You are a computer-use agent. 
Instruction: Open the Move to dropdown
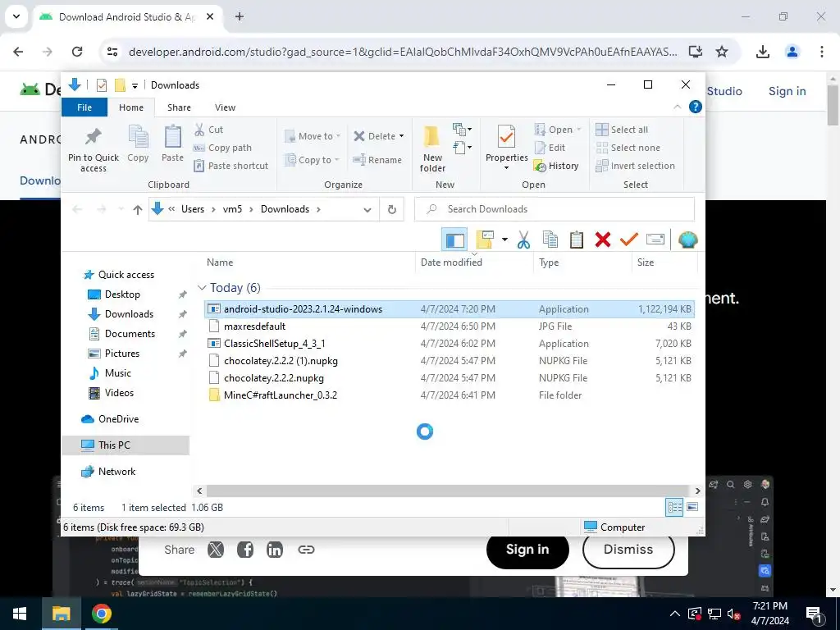313,136
